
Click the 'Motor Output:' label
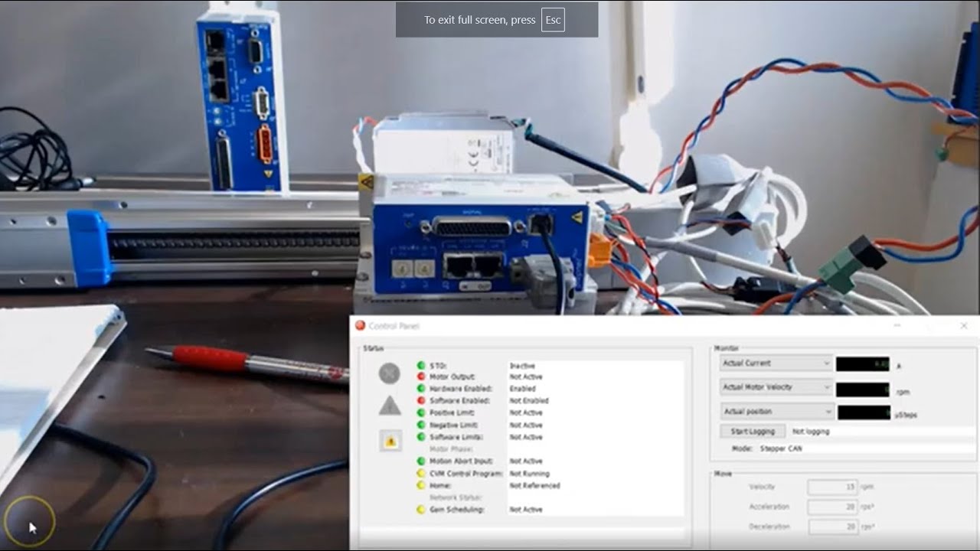point(452,377)
